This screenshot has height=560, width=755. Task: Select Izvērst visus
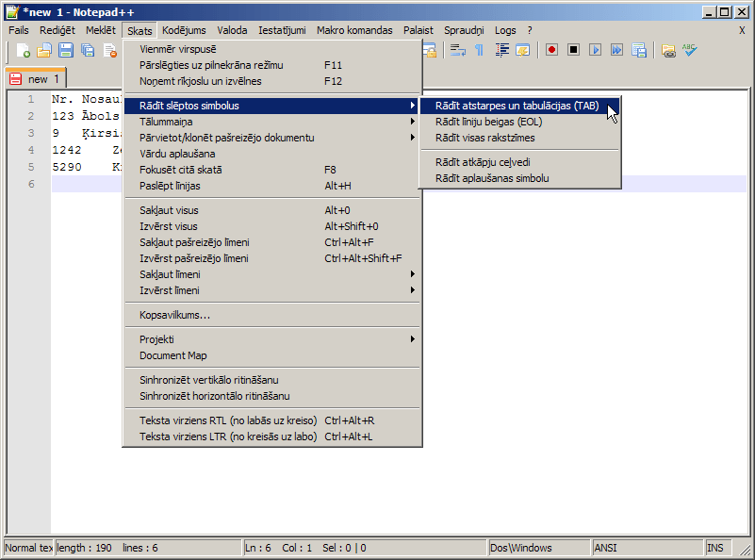(x=272, y=226)
